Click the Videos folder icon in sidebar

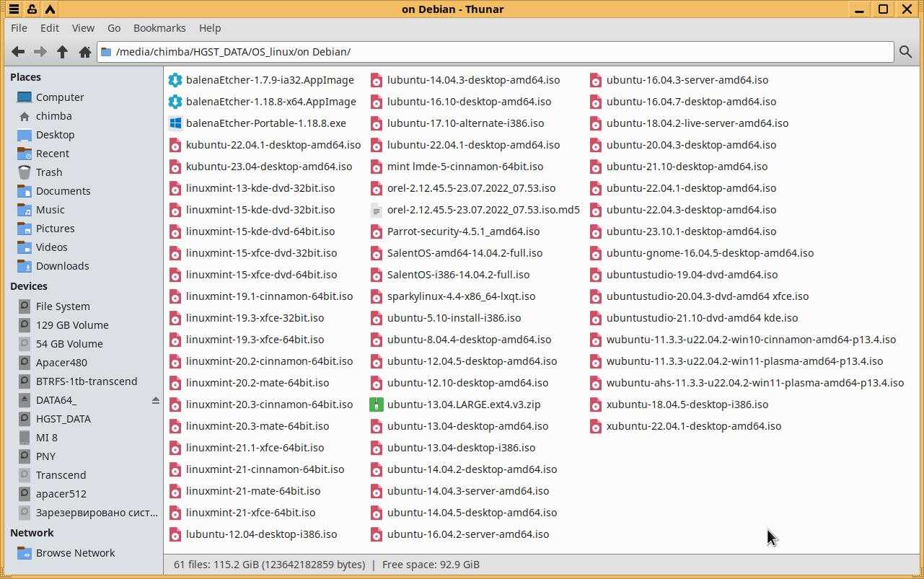(25, 247)
